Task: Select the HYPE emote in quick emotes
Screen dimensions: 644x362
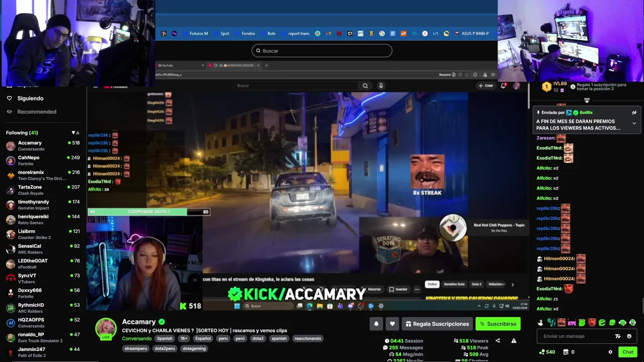Action: click(572, 323)
